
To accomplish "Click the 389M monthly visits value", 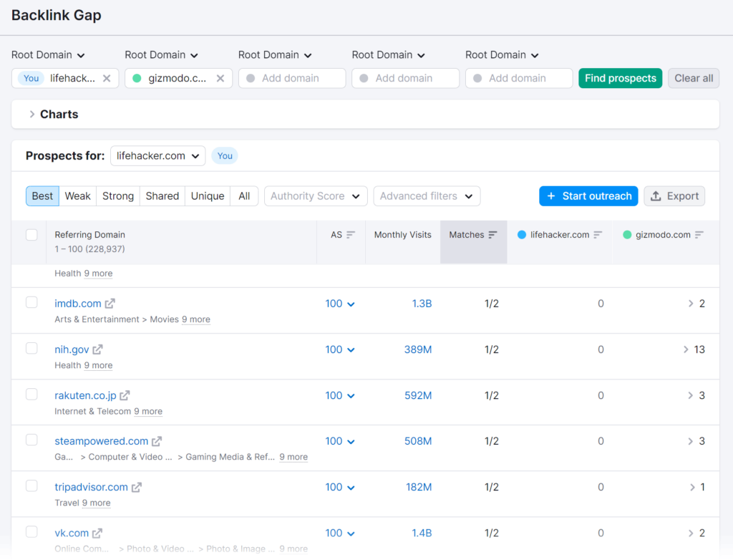I will 418,349.
